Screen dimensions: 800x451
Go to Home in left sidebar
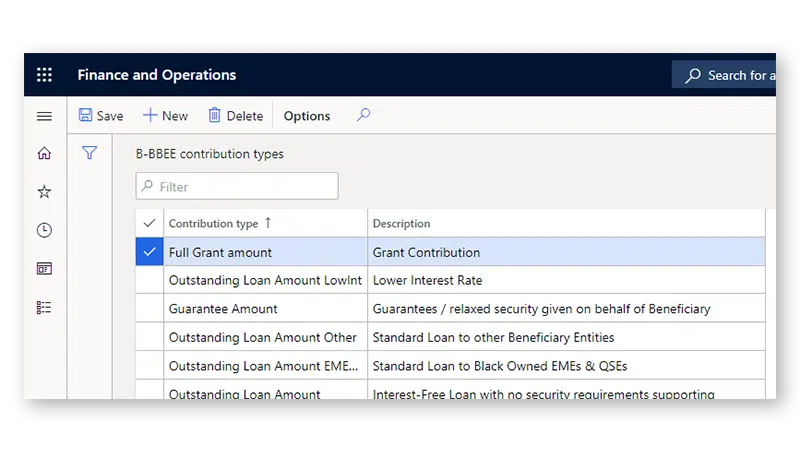pyautogui.click(x=44, y=153)
